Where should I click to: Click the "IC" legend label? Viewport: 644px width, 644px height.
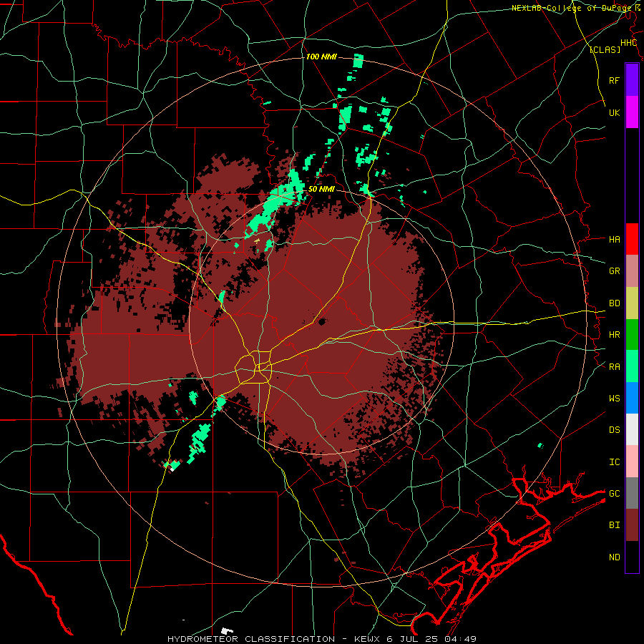click(614, 462)
